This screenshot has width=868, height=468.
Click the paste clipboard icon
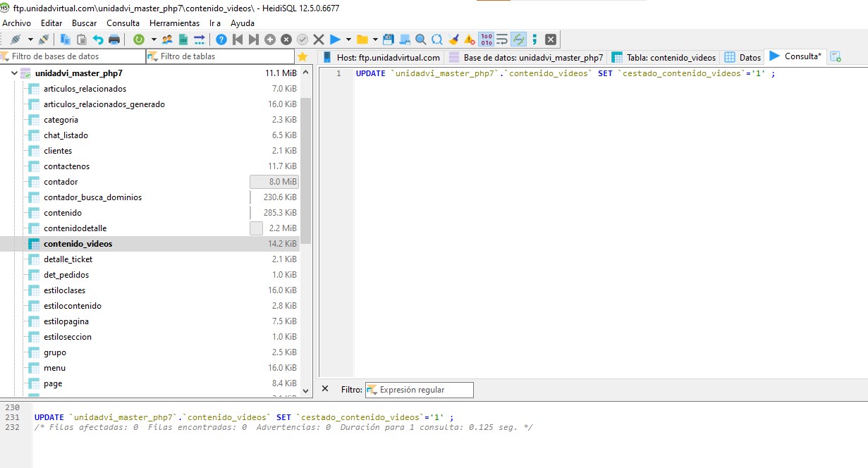click(82, 39)
